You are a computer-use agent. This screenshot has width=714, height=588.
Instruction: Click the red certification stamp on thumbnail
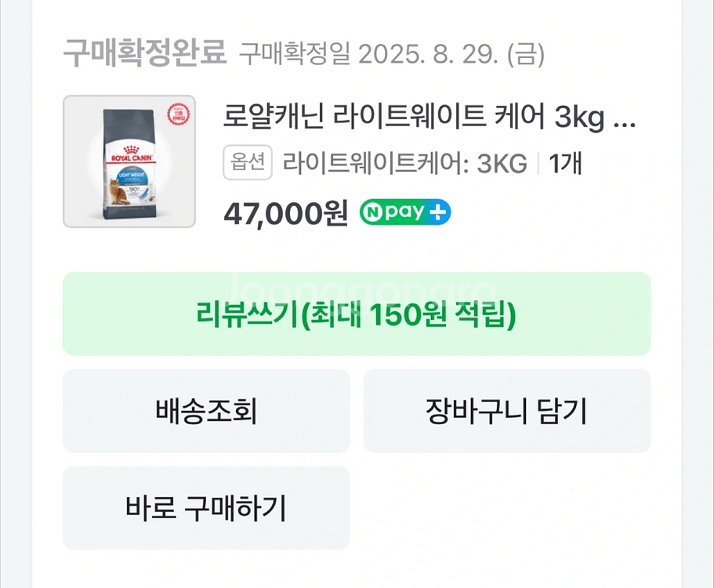pos(177,116)
